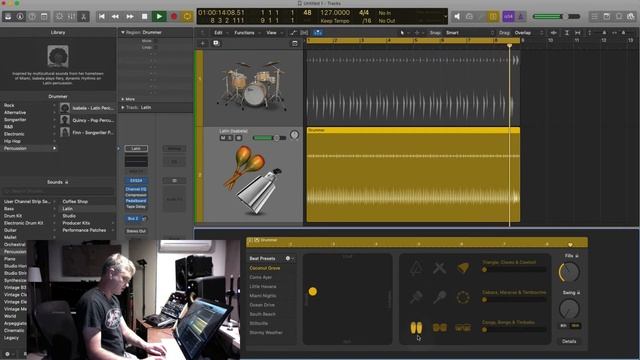Choose drummer Isabela Latin Percussion
The width and height of the screenshot is (640, 360).
[87, 108]
